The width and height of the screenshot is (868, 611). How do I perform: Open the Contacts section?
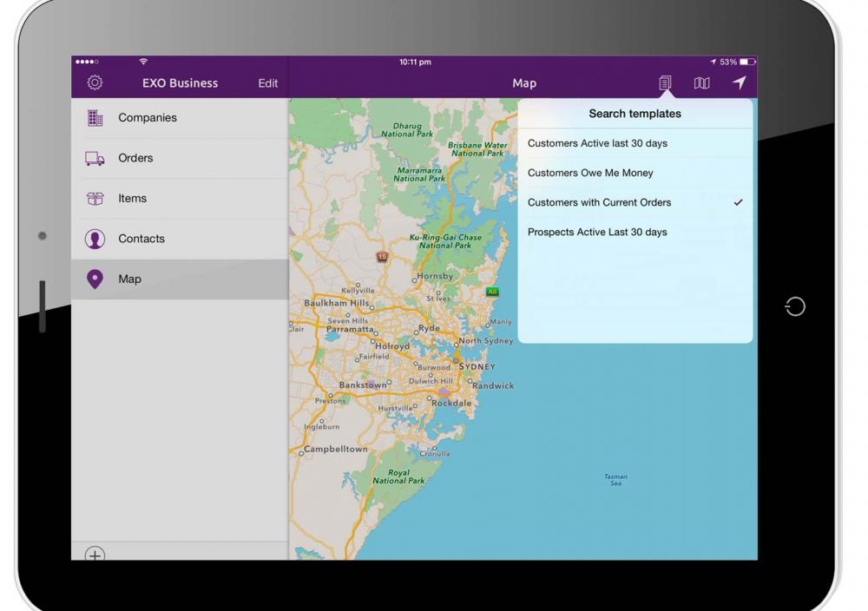point(180,239)
